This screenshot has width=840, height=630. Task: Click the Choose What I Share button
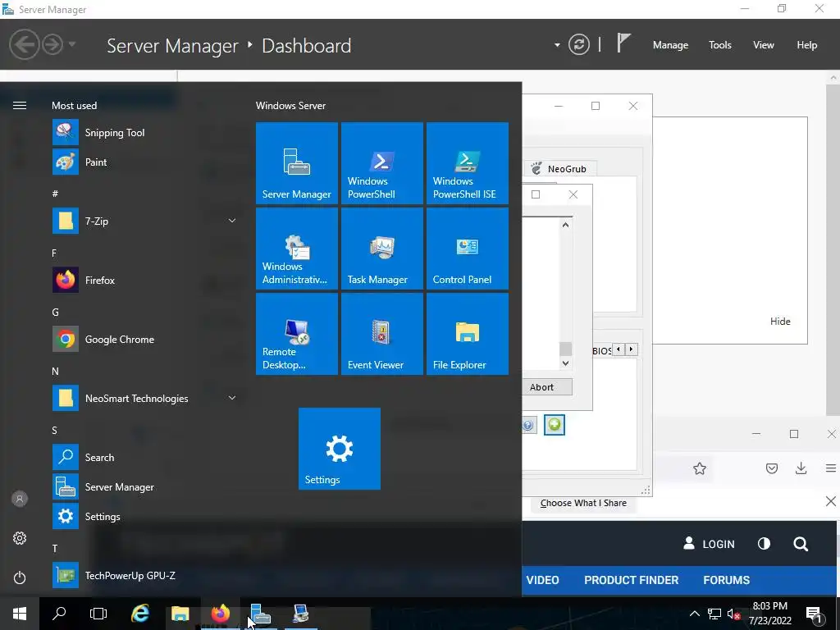pos(583,503)
